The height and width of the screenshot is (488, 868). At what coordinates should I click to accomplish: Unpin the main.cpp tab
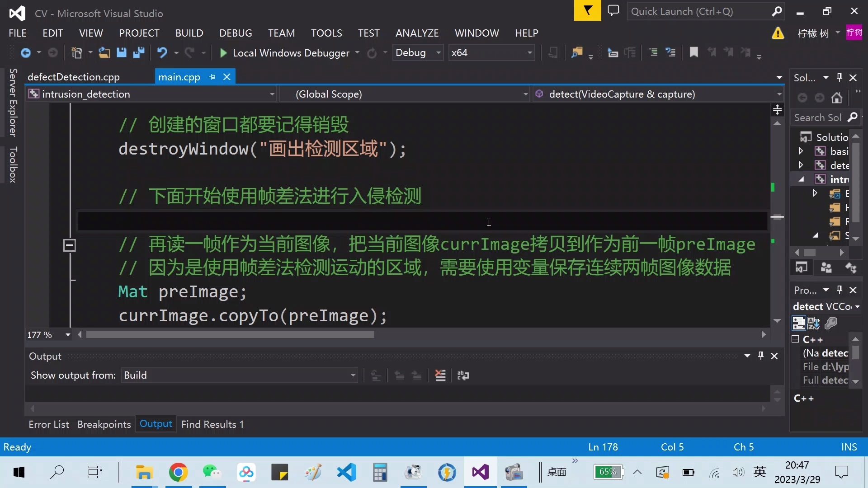tap(212, 77)
